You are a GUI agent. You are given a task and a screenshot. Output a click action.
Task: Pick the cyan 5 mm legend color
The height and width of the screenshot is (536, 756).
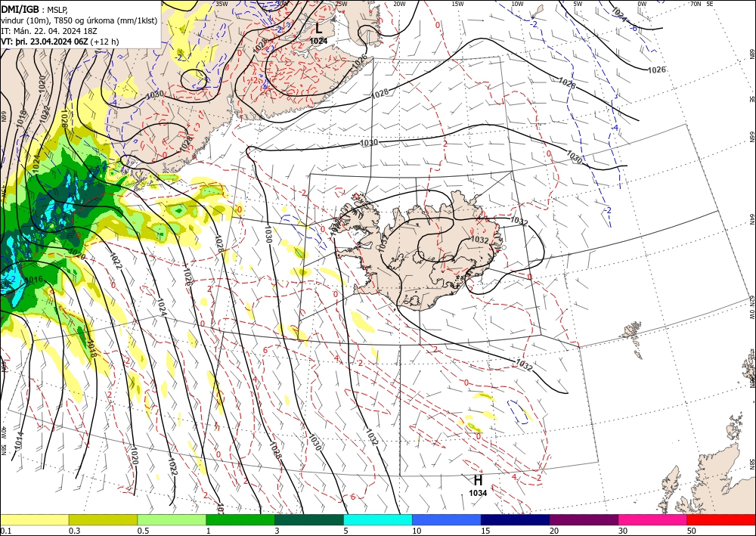coord(378,520)
